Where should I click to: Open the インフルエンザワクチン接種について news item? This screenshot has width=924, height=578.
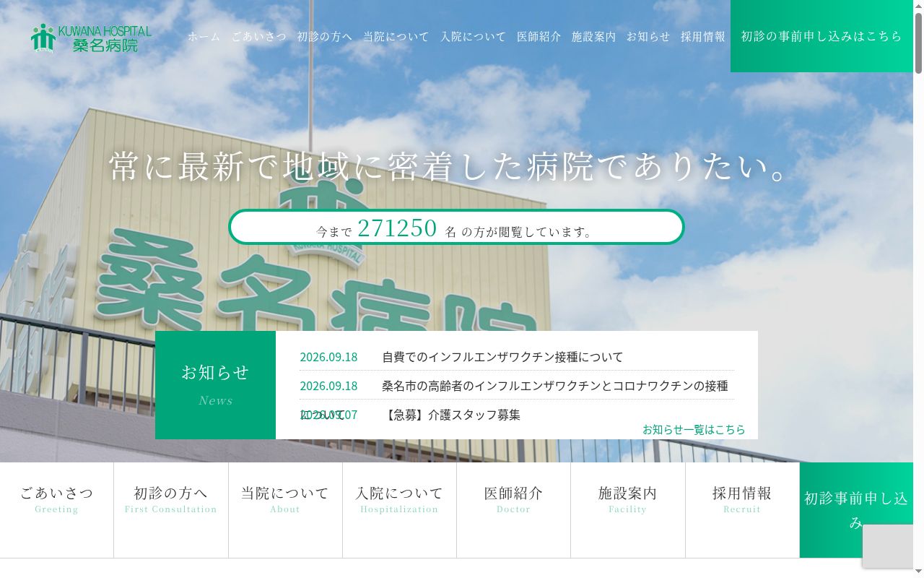tap(502, 357)
